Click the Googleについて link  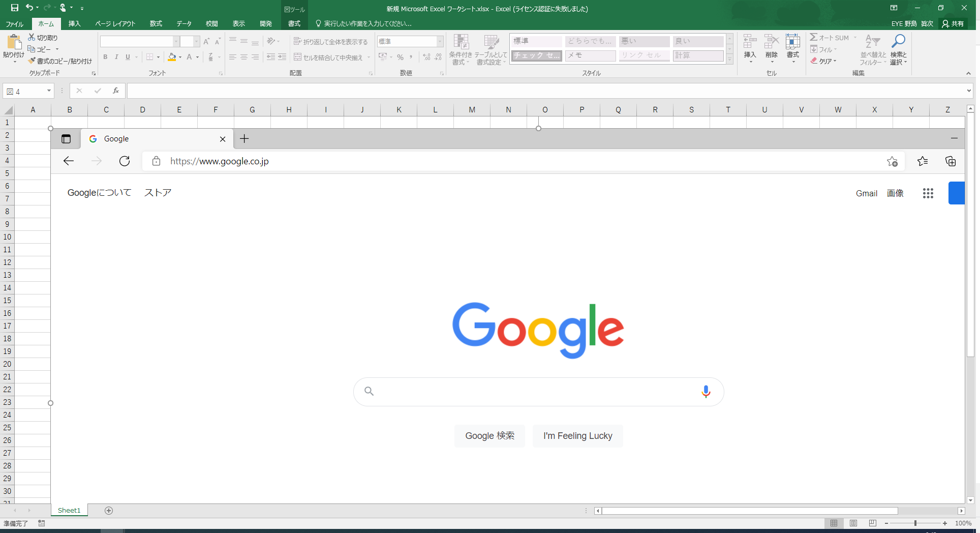click(99, 193)
